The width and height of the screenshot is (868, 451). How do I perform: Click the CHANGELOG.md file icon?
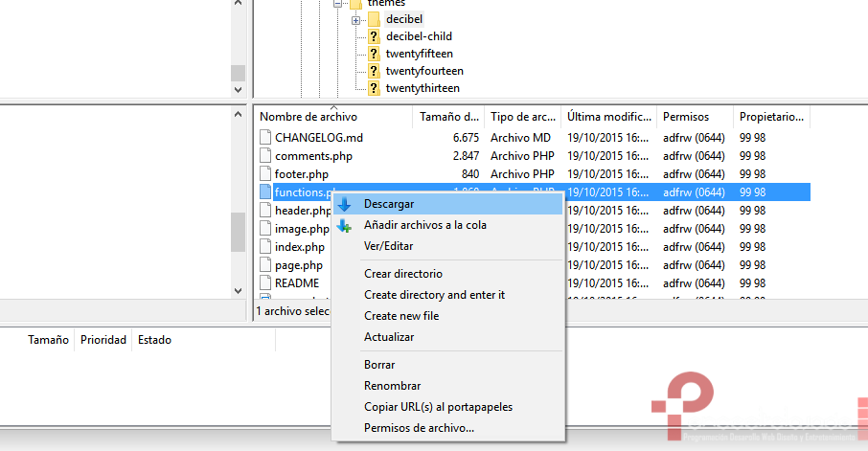pyautogui.click(x=265, y=137)
